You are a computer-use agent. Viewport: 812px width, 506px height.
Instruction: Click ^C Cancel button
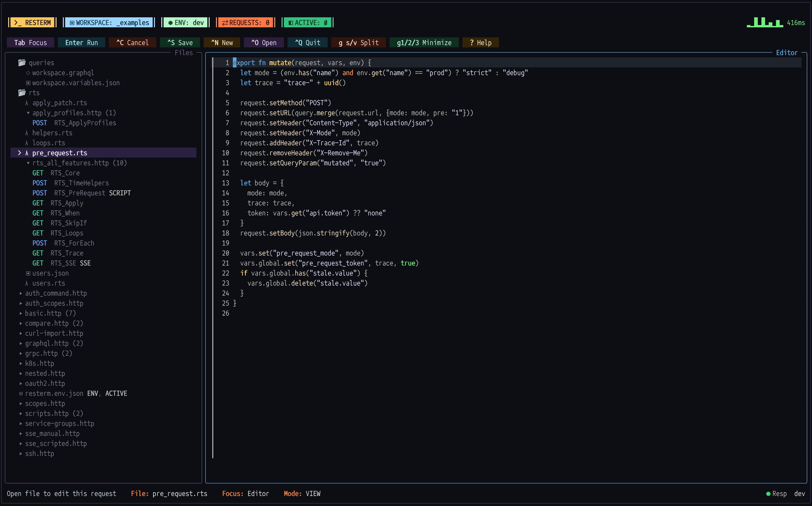(132, 43)
